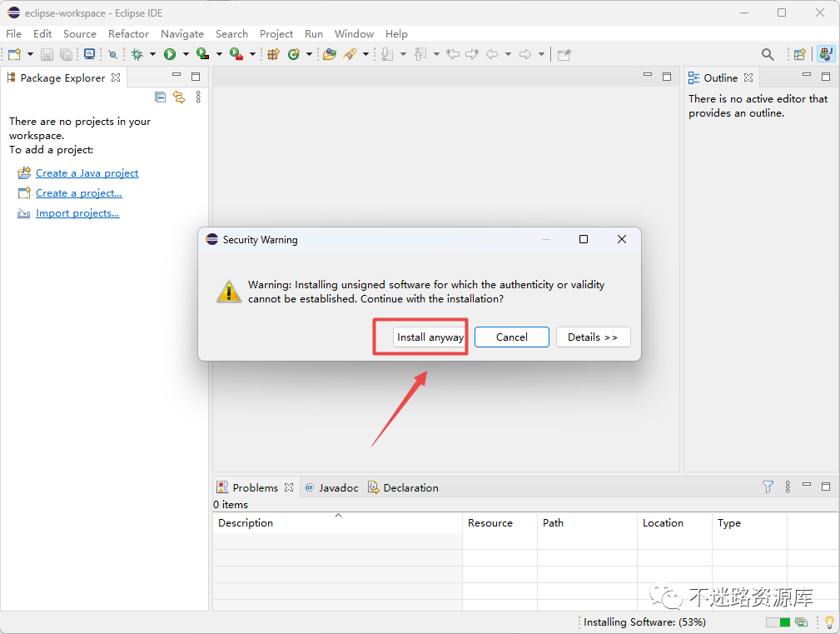Open the Package Explorer view menu dots
The height and width of the screenshot is (634, 840).
198,97
